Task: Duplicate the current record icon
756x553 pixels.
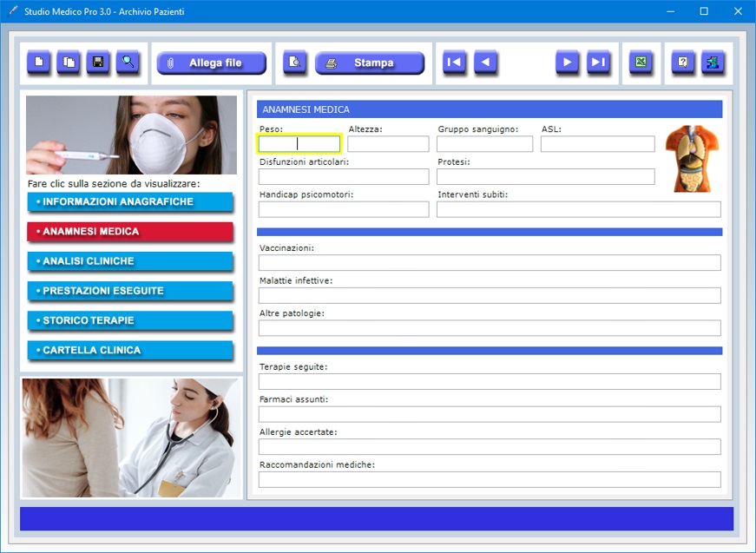Action: tap(69, 63)
